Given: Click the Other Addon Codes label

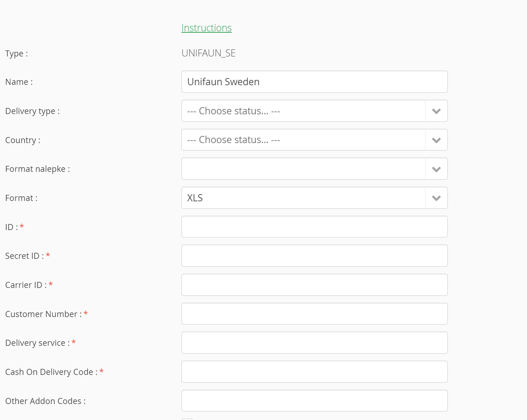Looking at the screenshot, I should pos(45,401).
